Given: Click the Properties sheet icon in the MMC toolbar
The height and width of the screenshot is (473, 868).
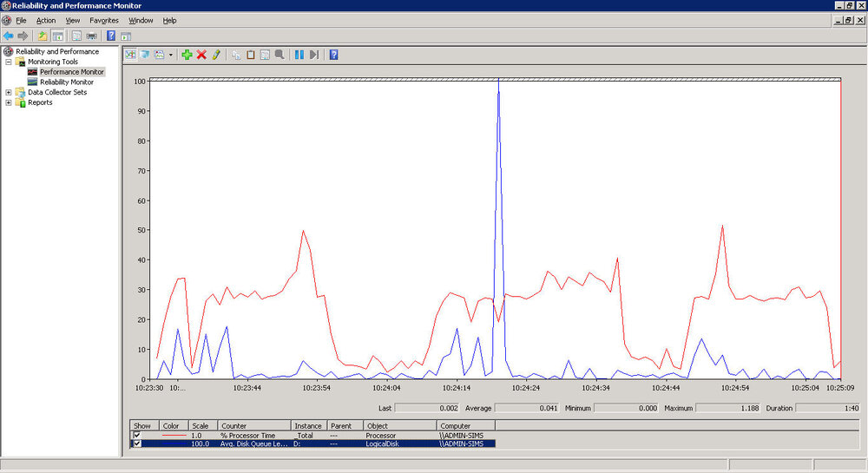Looking at the screenshot, I should (76, 36).
